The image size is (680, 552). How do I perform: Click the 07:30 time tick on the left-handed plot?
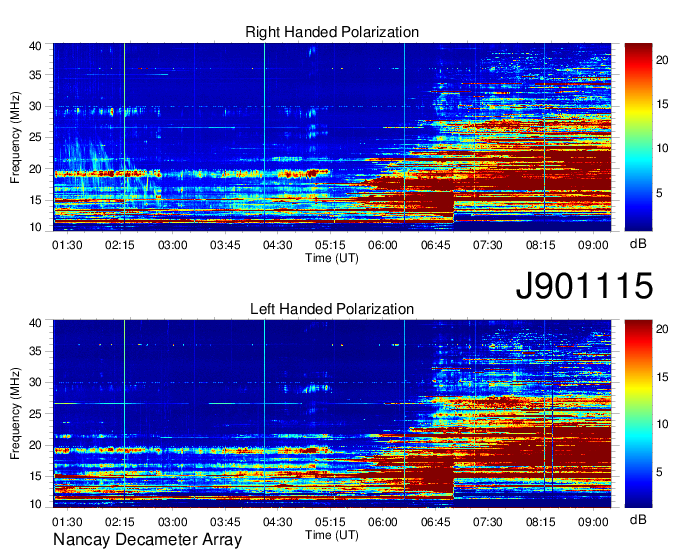pos(488,522)
